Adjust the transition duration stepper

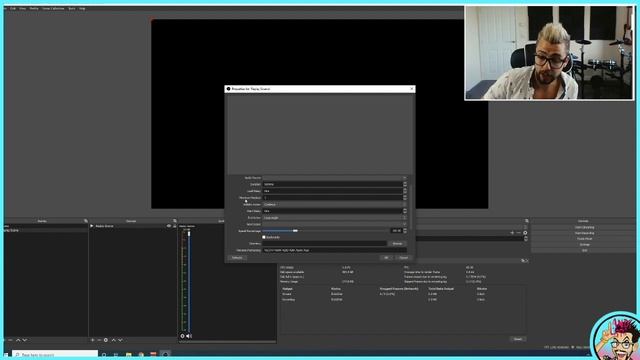click(526, 239)
